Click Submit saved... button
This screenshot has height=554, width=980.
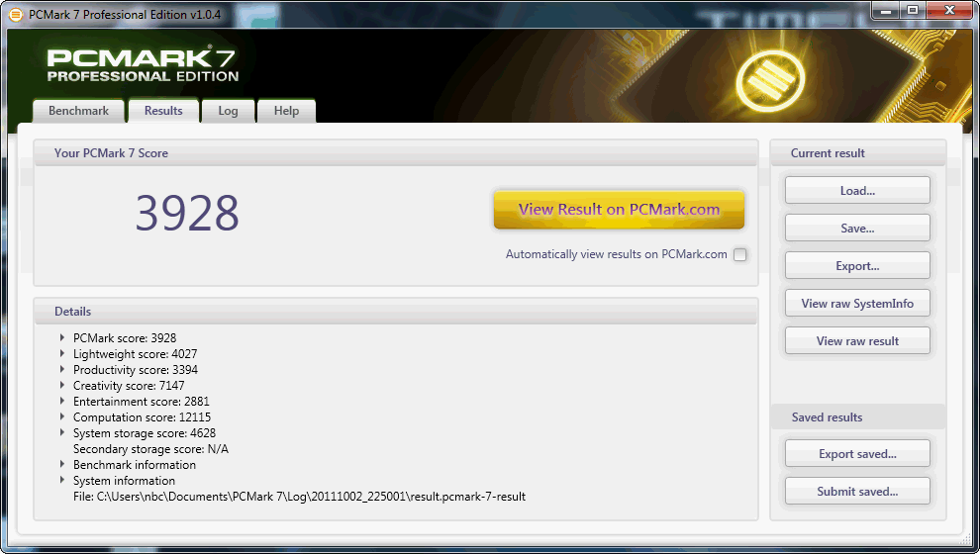(857, 491)
